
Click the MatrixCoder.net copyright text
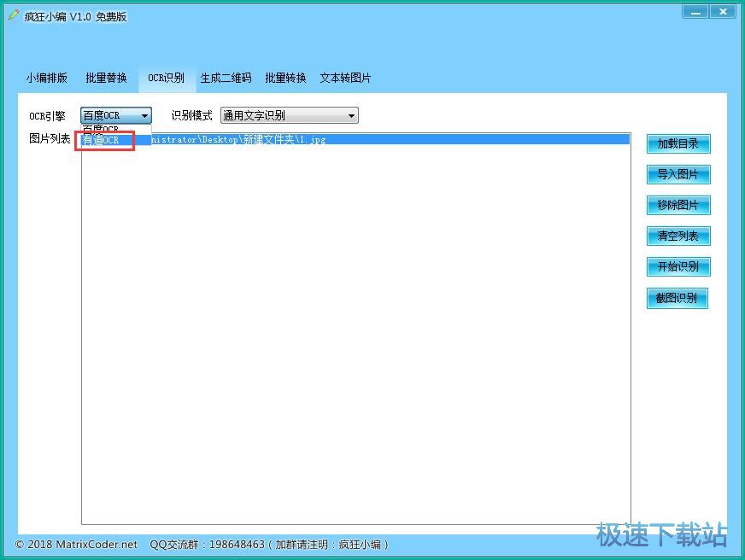click(x=76, y=545)
